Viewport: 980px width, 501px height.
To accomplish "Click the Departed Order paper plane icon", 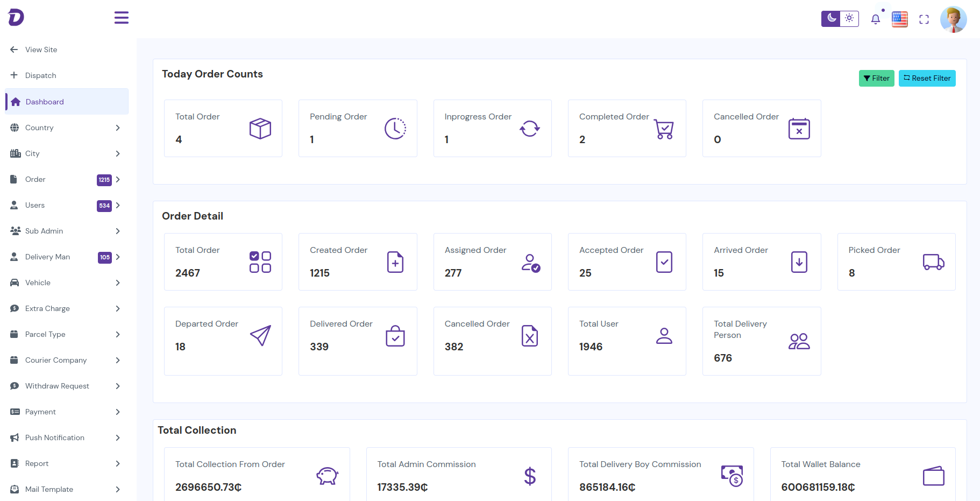I will 260,336.
